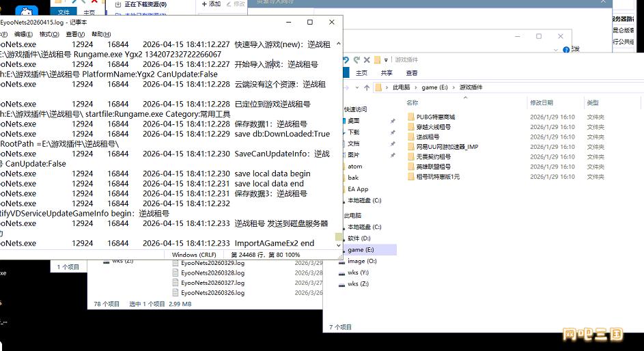The image size is (644, 351).
Task: Select the 租号玩特惠版1元 folder icon
Action: [x=410, y=177]
